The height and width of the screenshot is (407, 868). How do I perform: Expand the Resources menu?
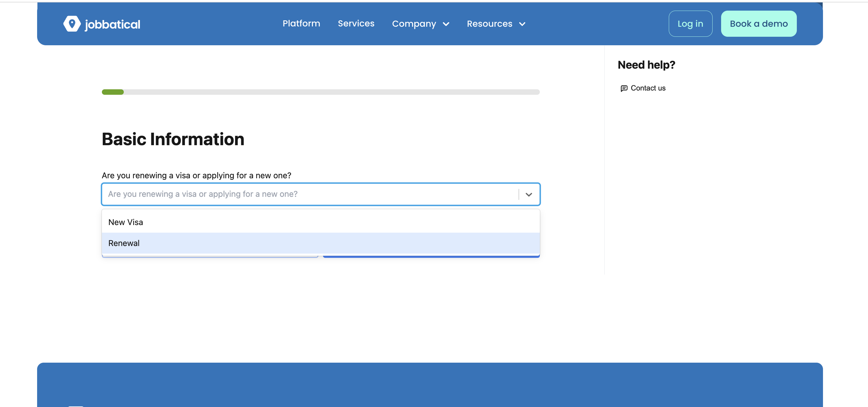click(x=489, y=24)
